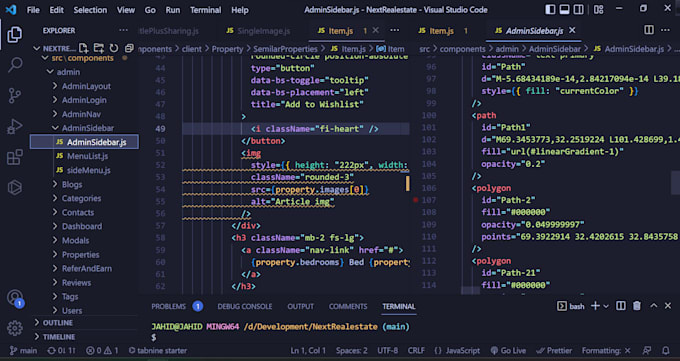Switch to the DEBUG CONSOLE tab
This screenshot has height=361, width=680.
[x=245, y=306]
